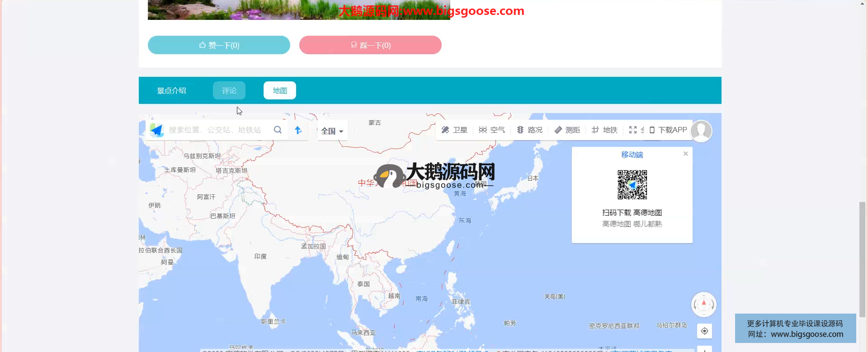Show subway (地铁) map
This screenshot has height=352, width=868.
[604, 130]
